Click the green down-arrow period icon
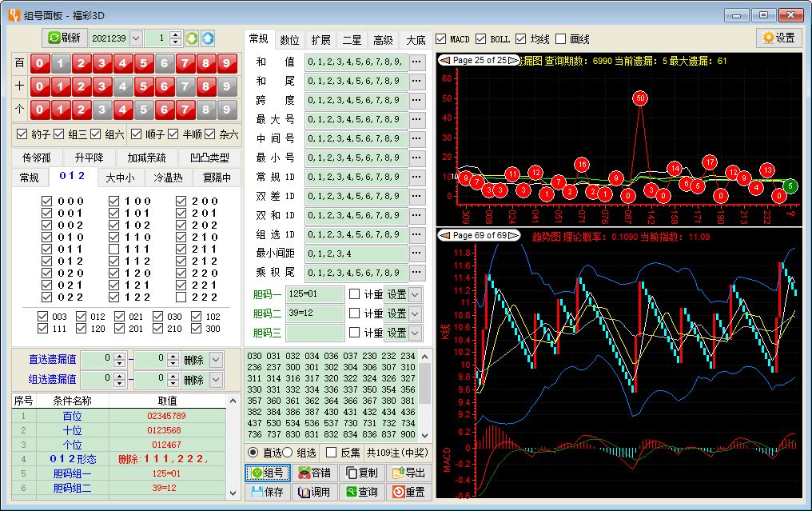The width and height of the screenshot is (812, 511). 192,38
